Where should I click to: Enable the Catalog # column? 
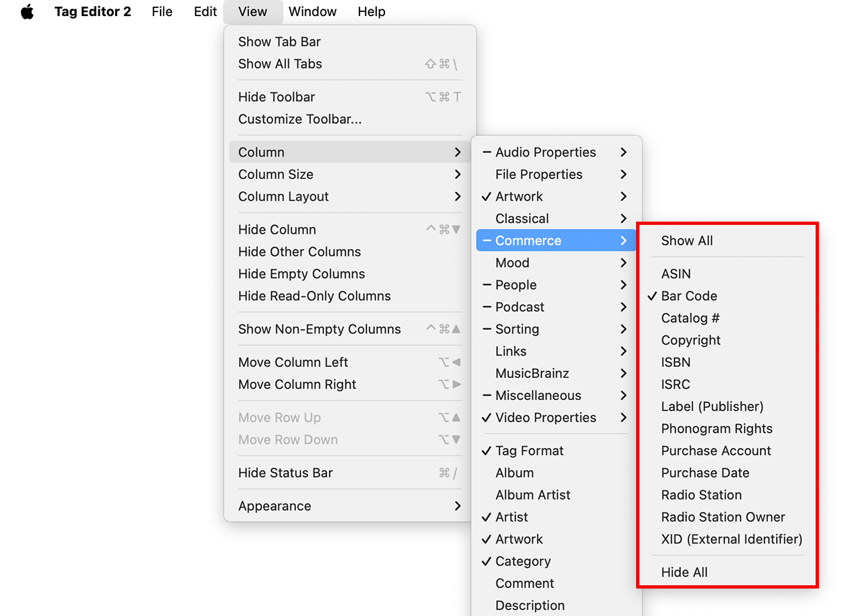click(726, 318)
